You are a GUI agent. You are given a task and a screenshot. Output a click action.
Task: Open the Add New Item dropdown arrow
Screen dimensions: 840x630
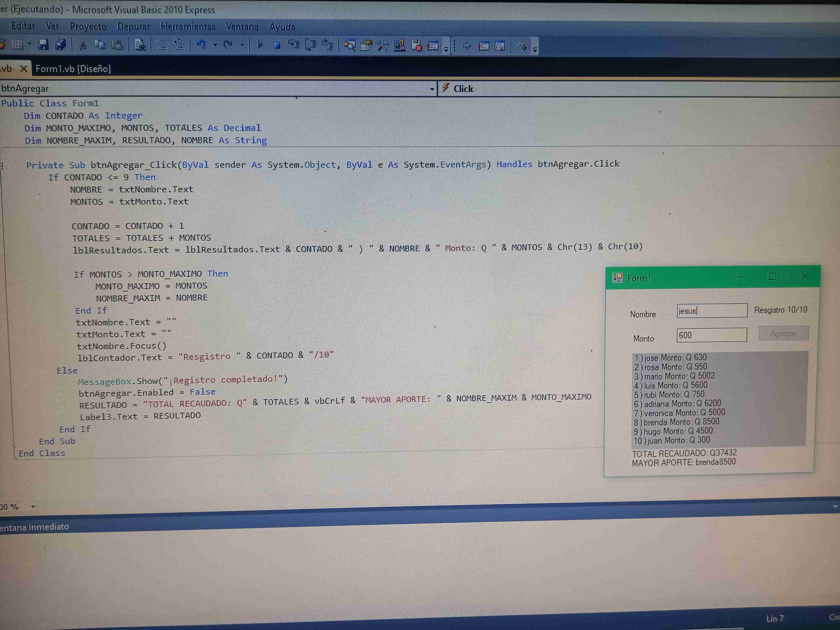pyautogui.click(x=29, y=45)
